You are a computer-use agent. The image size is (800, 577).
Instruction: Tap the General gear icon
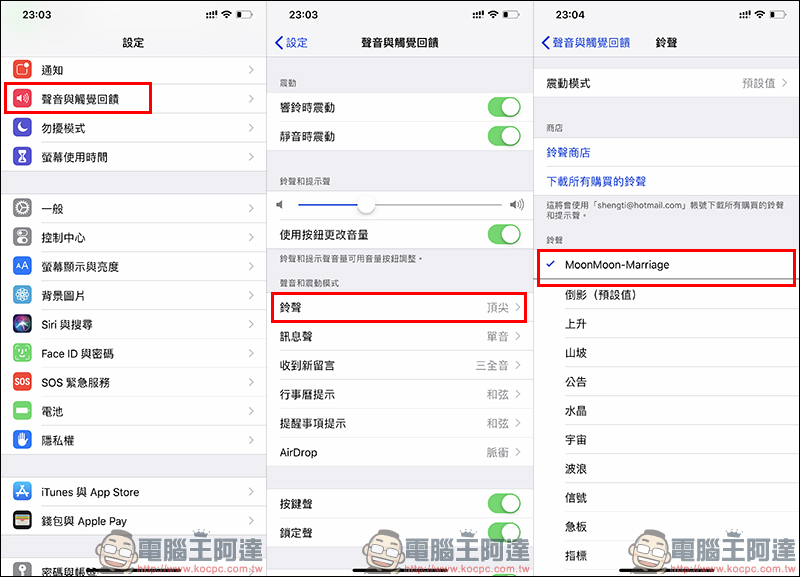[22, 208]
